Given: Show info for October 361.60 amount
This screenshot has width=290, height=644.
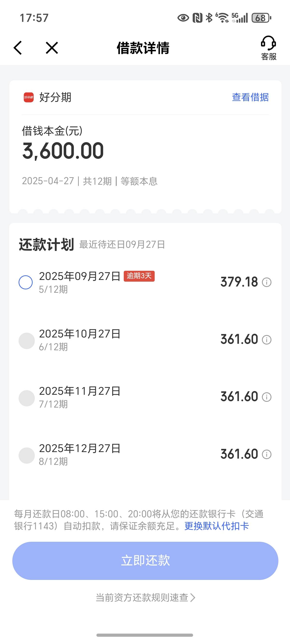Looking at the screenshot, I should (267, 340).
